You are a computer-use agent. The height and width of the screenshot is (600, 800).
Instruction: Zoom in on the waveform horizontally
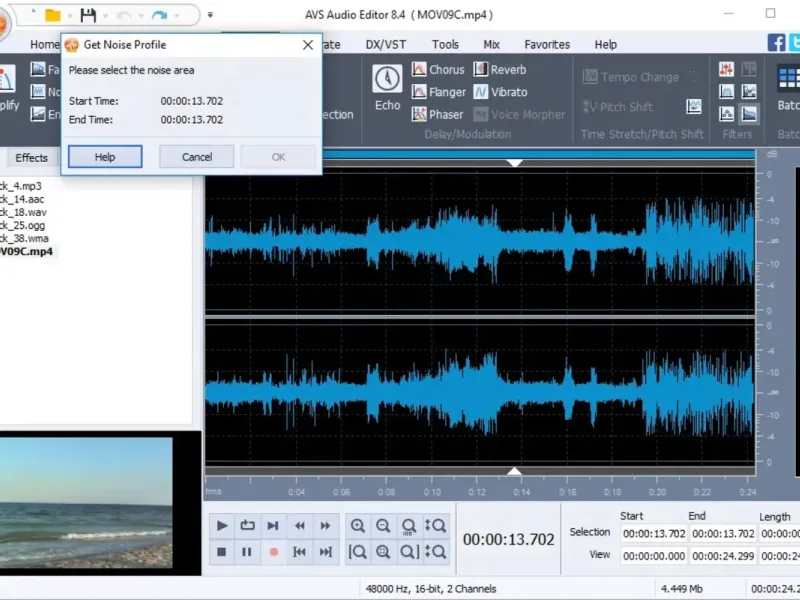coord(357,526)
